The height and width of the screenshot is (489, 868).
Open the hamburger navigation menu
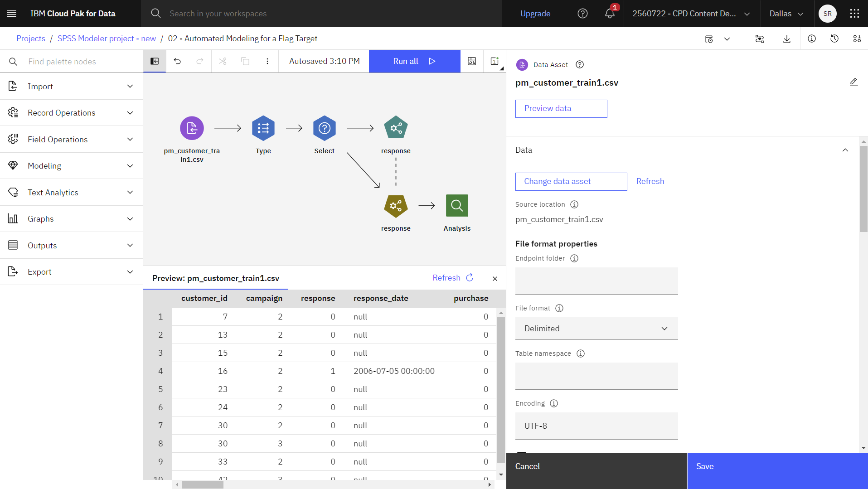(x=12, y=14)
